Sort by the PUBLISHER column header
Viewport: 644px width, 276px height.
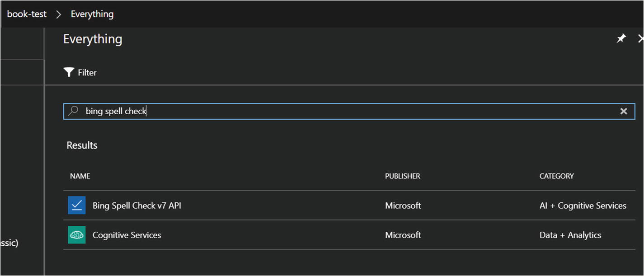click(x=402, y=176)
